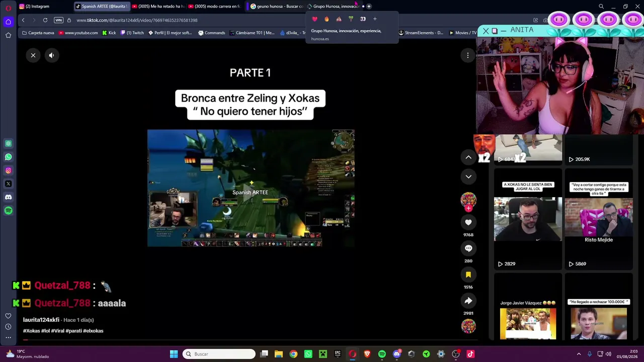
Task: Open WhatsApp in the Opera sidebar
Action: pos(8,157)
